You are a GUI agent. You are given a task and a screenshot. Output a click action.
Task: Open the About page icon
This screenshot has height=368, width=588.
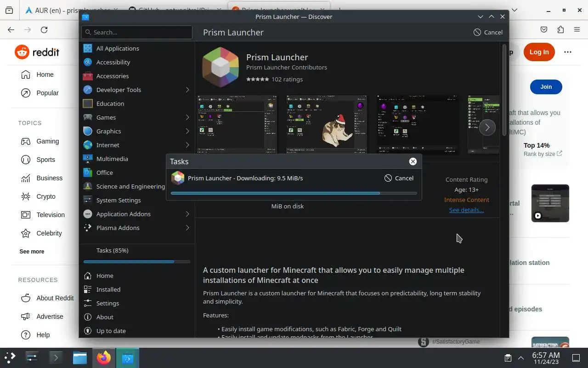[x=88, y=317]
